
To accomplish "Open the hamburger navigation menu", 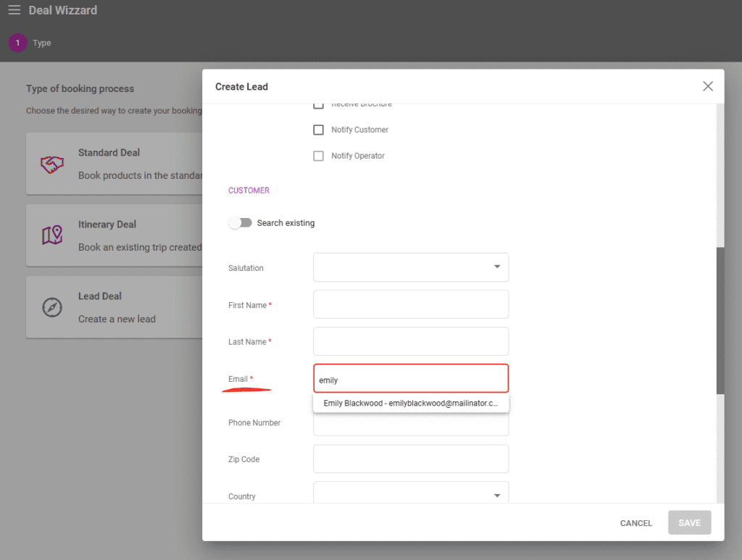I will (x=14, y=9).
